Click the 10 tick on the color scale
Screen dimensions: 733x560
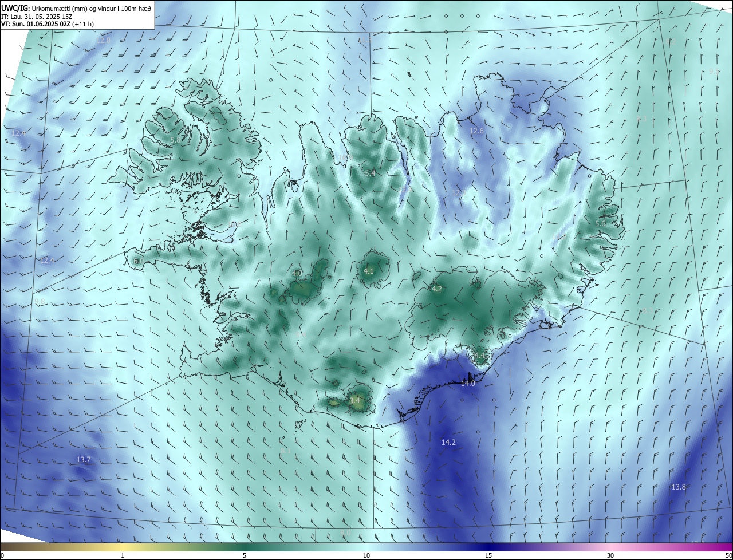click(x=366, y=555)
